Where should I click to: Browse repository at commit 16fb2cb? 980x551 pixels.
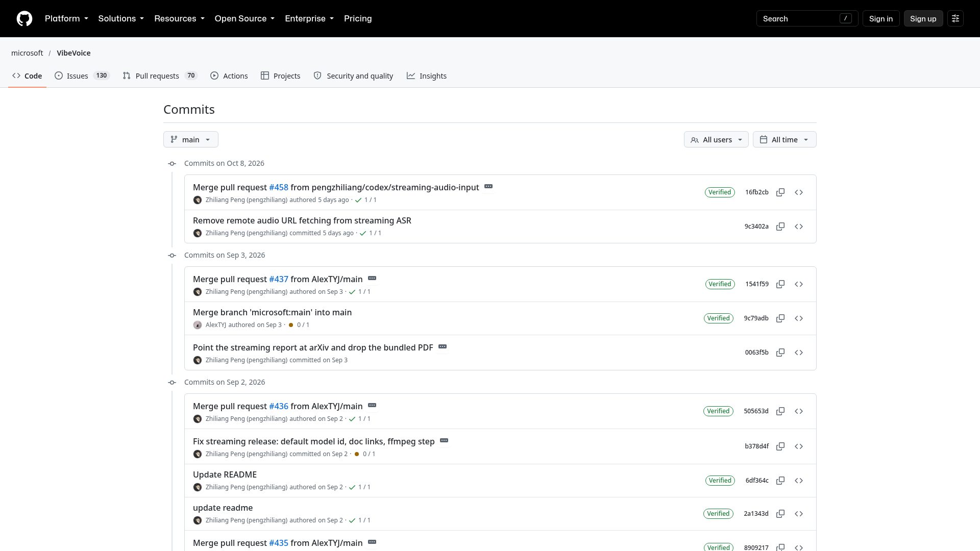coord(799,192)
